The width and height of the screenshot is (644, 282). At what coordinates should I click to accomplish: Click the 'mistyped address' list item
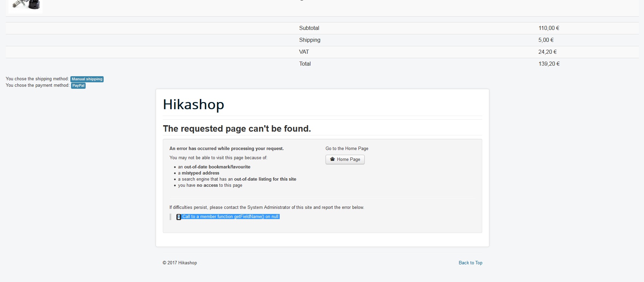point(199,173)
